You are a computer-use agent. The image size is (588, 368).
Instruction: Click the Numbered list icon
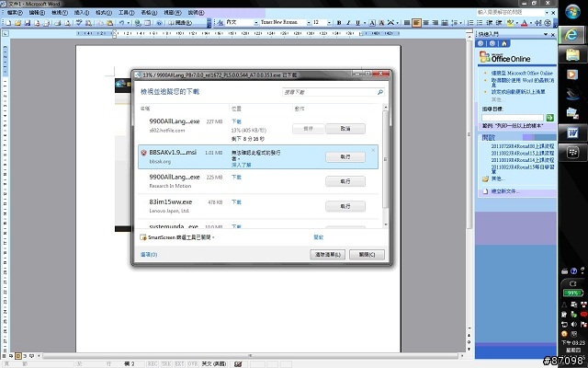pyautogui.click(x=470, y=23)
